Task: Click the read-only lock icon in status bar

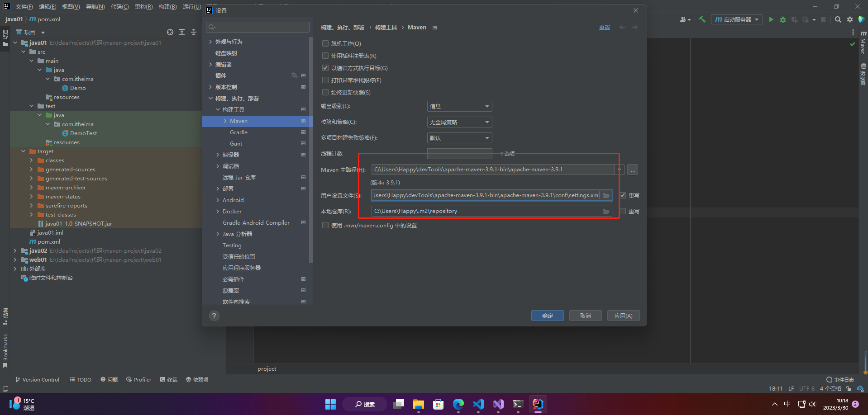Action: (x=849, y=389)
